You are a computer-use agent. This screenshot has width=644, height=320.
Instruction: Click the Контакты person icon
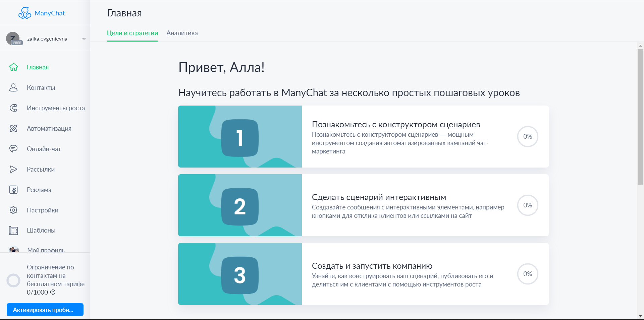click(x=13, y=88)
